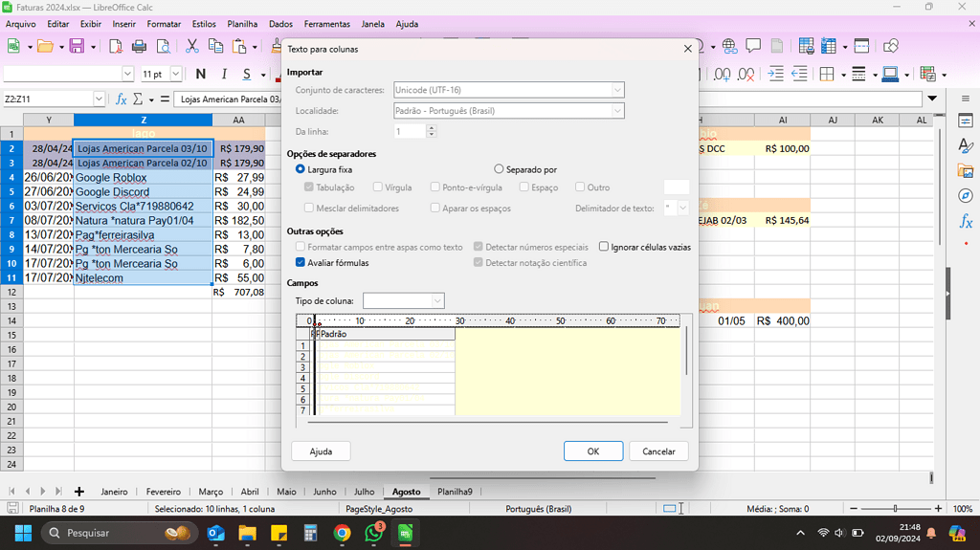Click the Formula equals icon
Viewport: 980px width, 550px height.
[x=165, y=99]
